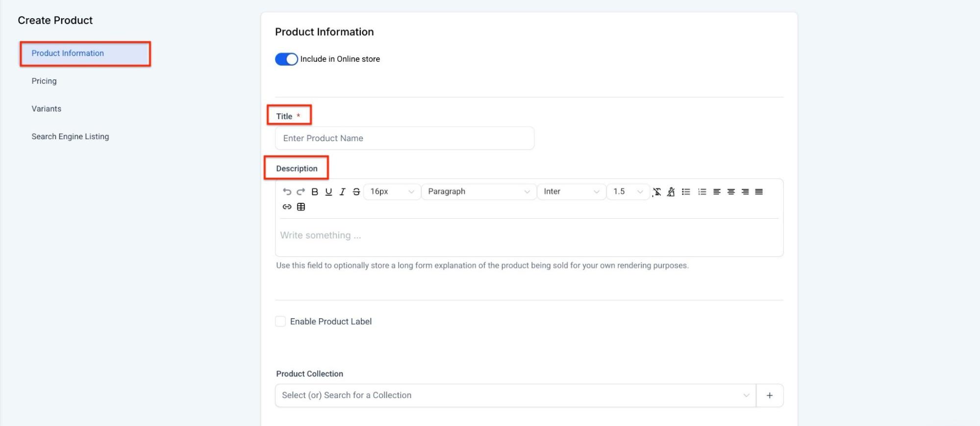
Task: Click the clear formatting icon
Action: (657, 192)
